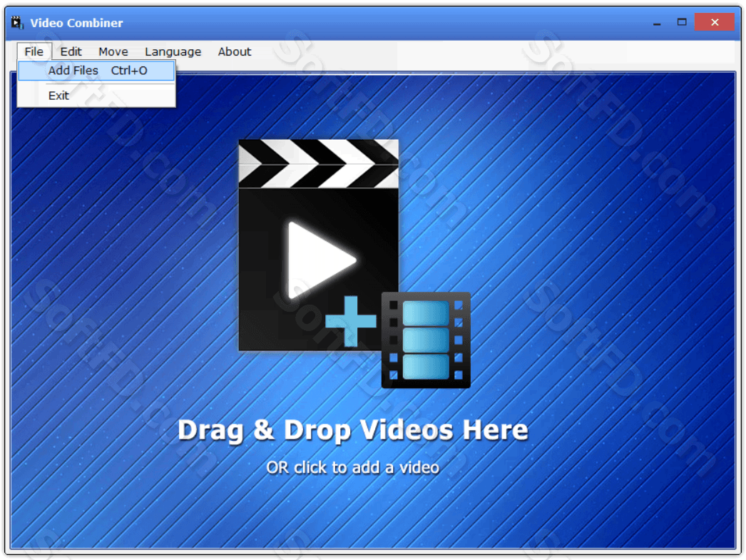Open the Language menu

pyautogui.click(x=173, y=51)
